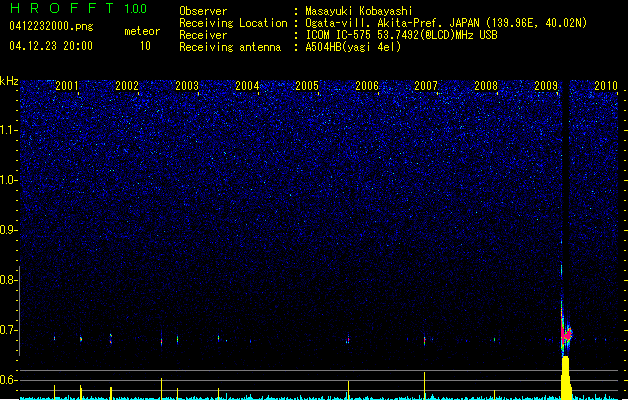Click the Observer field label
629x400 pixels.
(203, 11)
